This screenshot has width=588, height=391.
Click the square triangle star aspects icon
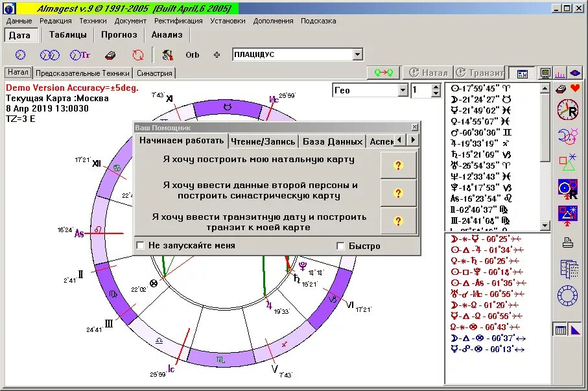(568, 162)
